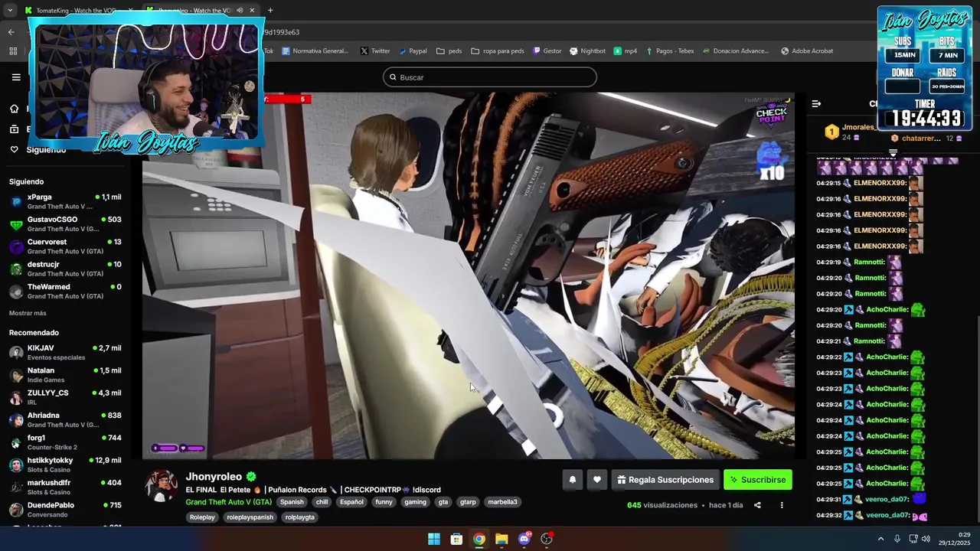Open destrucjr channel in sidebar

point(65,269)
